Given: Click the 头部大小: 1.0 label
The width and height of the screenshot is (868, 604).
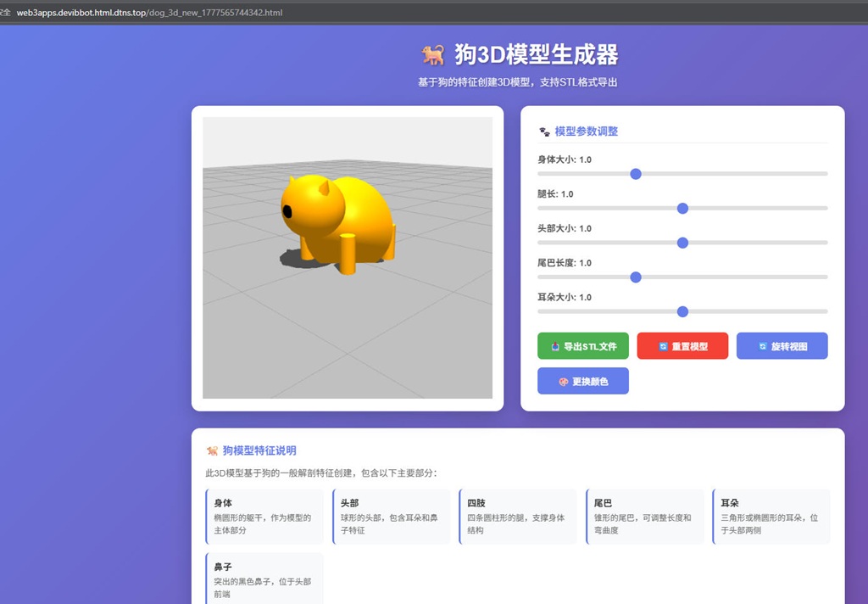Looking at the screenshot, I should click(x=564, y=228).
